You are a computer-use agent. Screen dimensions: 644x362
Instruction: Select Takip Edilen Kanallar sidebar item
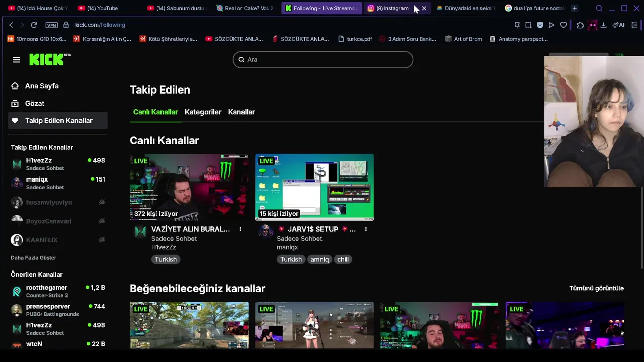tap(58, 120)
